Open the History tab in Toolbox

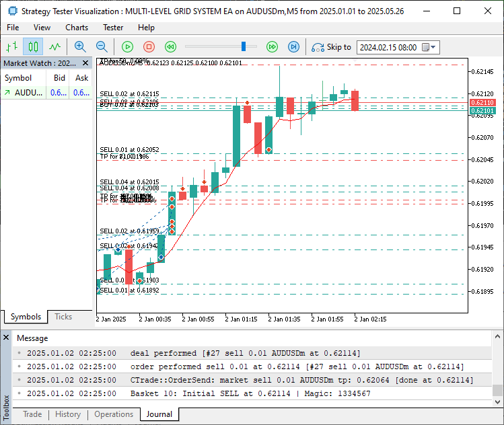click(67, 414)
